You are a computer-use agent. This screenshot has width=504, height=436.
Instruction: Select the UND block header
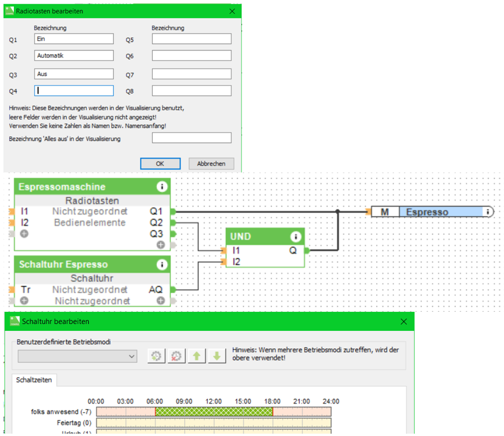point(265,237)
